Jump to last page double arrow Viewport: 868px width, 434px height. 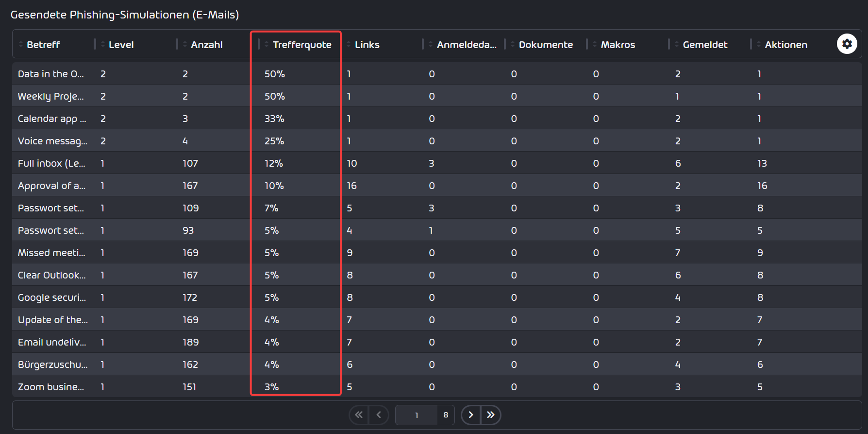pyautogui.click(x=491, y=415)
